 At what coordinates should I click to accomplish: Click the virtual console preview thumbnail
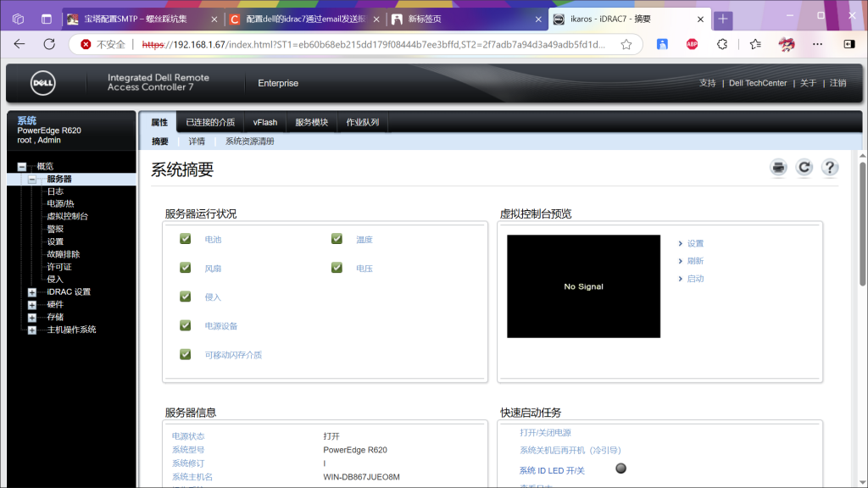pyautogui.click(x=583, y=286)
